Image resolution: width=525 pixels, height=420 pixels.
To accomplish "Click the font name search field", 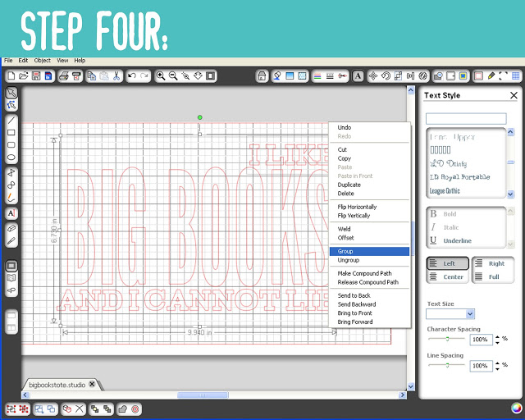I will [x=466, y=119].
